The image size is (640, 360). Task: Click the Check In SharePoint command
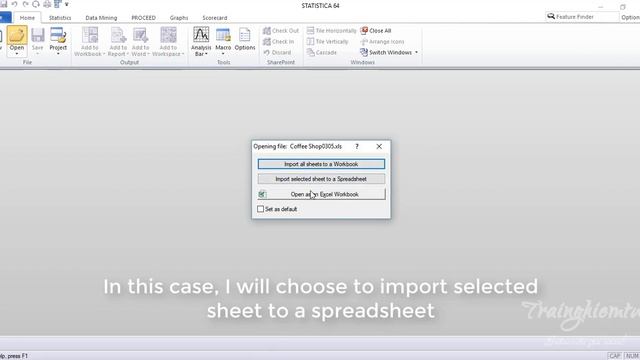pyautogui.click(x=278, y=42)
